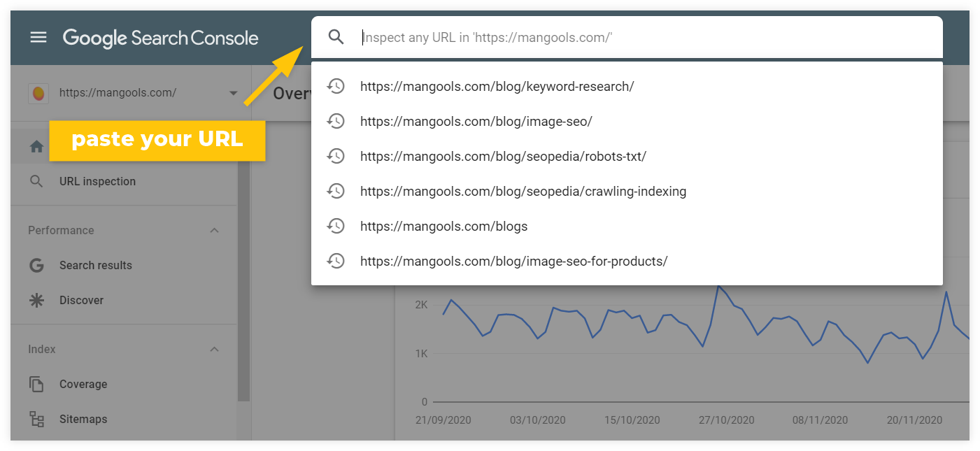980x451 pixels.
Task: Pick the mangools.com/blogs suggestion
Action: pos(443,226)
